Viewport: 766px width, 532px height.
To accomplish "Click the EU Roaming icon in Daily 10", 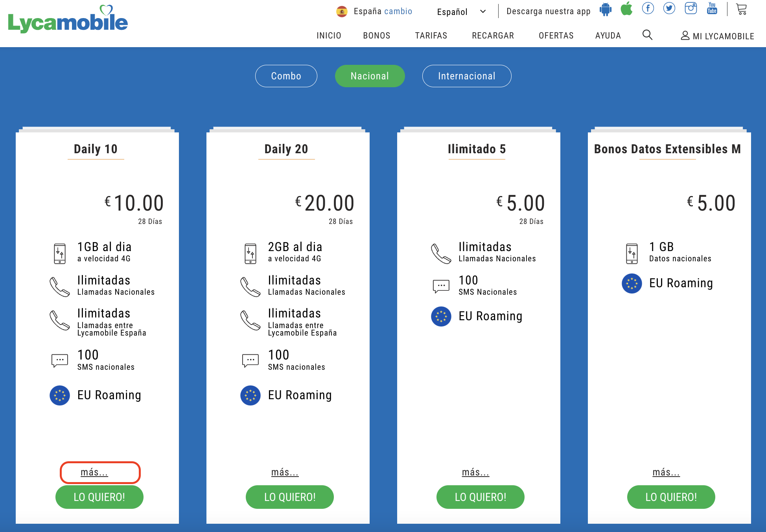I will tap(60, 395).
